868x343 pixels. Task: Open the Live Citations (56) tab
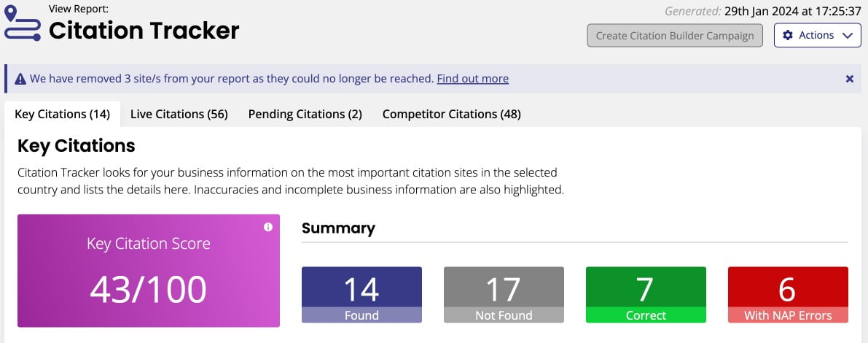[179, 114]
